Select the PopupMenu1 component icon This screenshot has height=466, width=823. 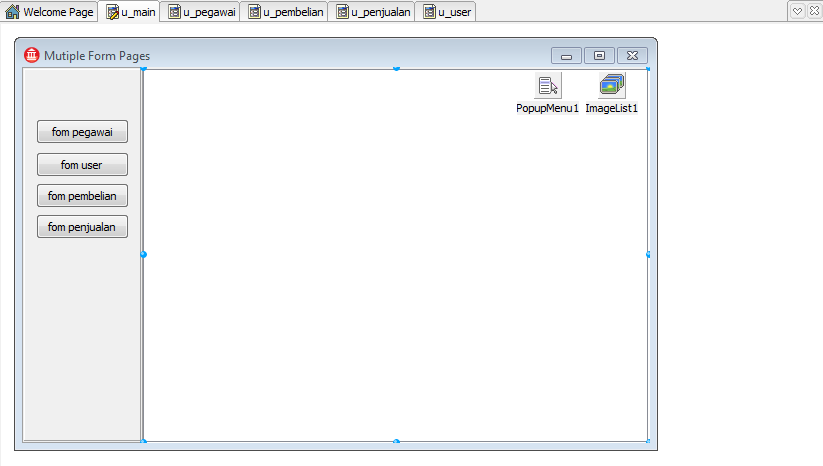pos(548,86)
